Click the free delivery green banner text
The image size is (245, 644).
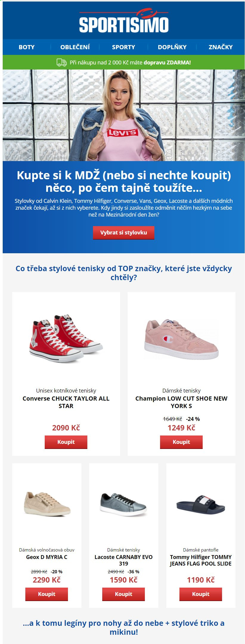(130, 63)
